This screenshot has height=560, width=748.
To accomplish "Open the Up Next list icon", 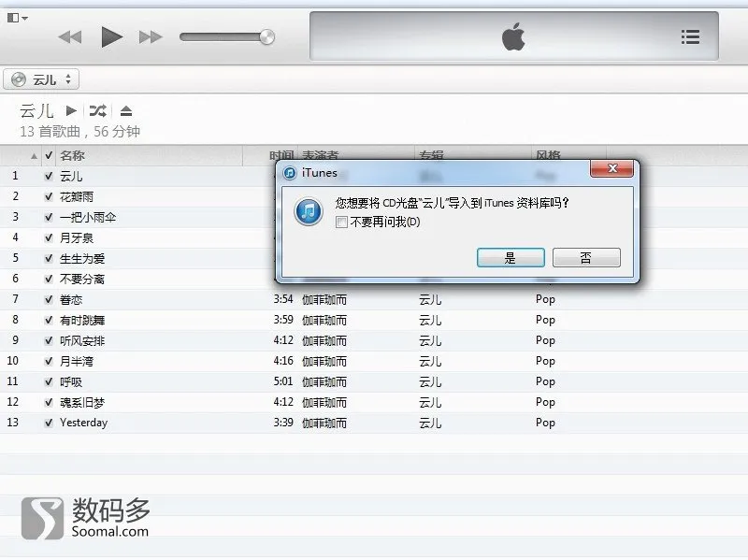I will click(x=690, y=36).
